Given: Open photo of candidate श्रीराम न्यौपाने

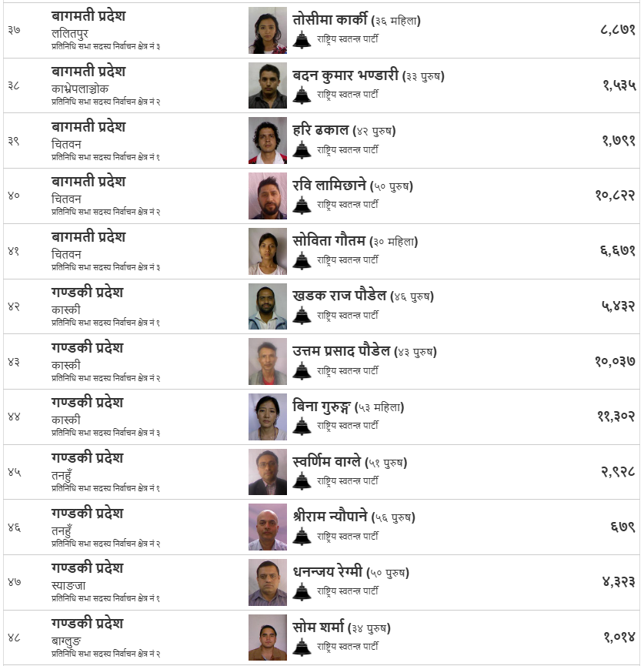Looking at the screenshot, I should tap(268, 527).
